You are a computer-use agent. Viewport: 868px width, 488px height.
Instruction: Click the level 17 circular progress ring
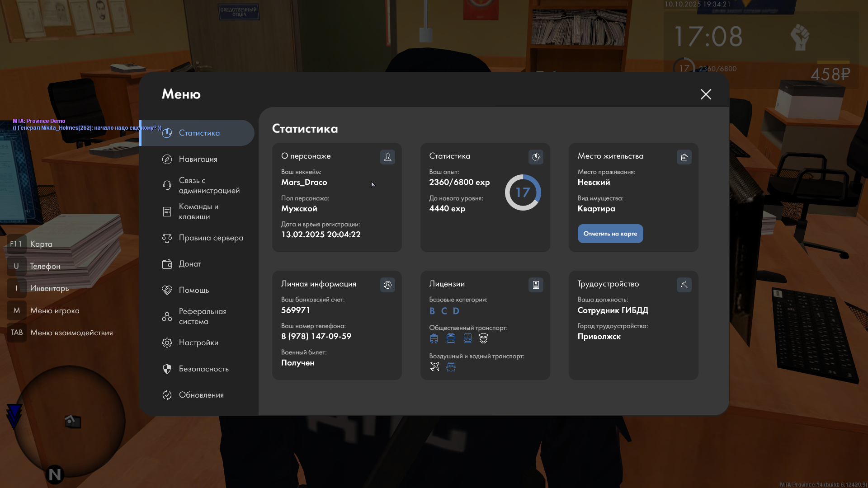tap(523, 192)
